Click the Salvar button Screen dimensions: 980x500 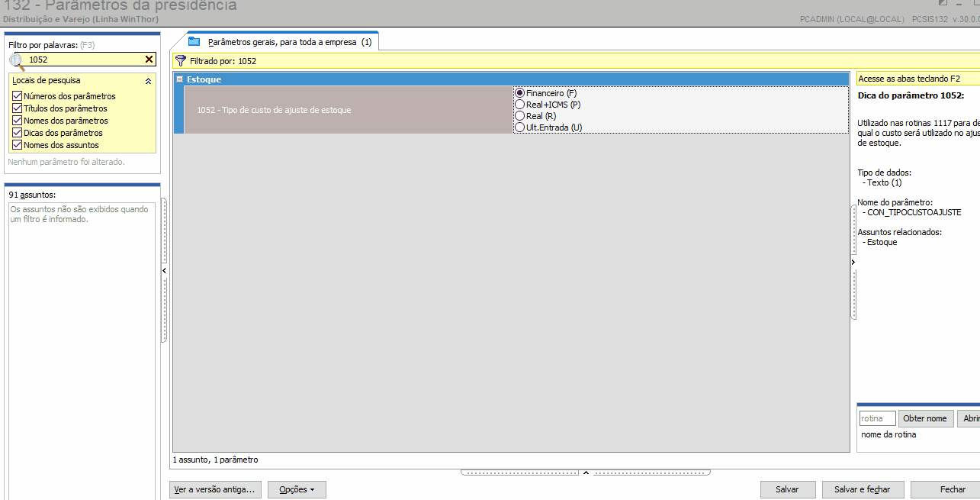[x=788, y=489]
